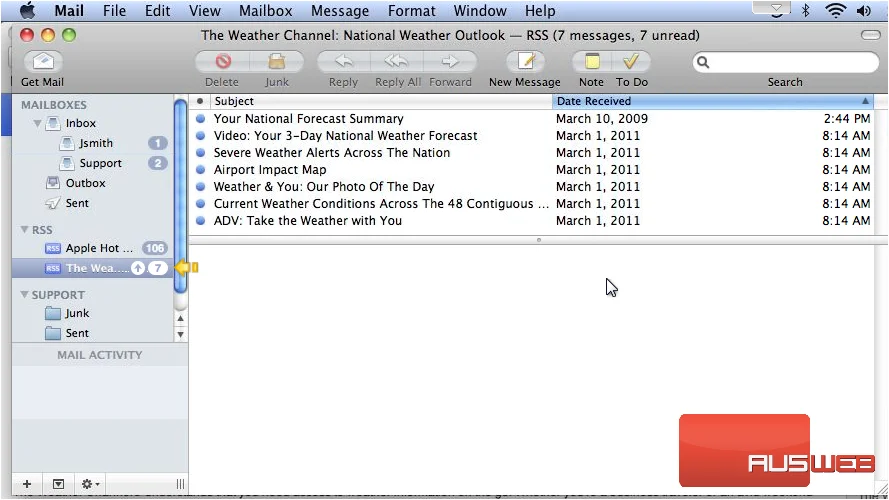Click the message list split divider handle
The width and height of the screenshot is (889, 500).
[x=539, y=240]
